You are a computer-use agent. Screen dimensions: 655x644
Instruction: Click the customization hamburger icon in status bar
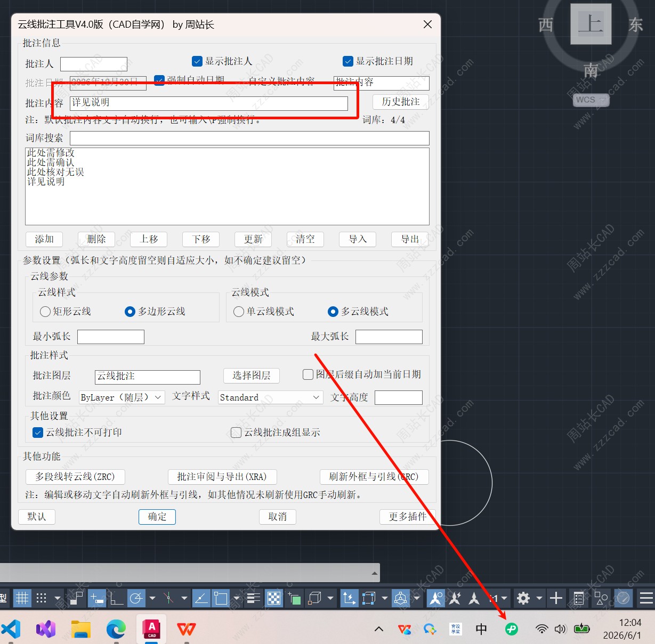click(x=646, y=598)
